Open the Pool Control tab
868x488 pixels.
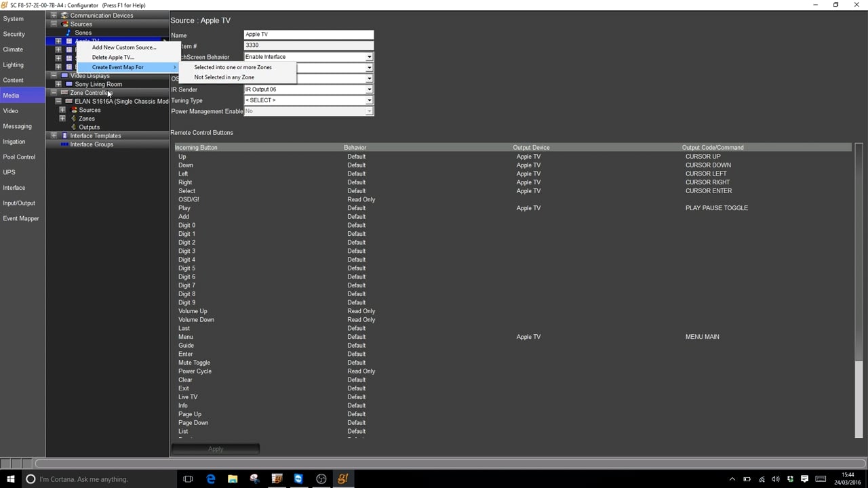(22, 157)
